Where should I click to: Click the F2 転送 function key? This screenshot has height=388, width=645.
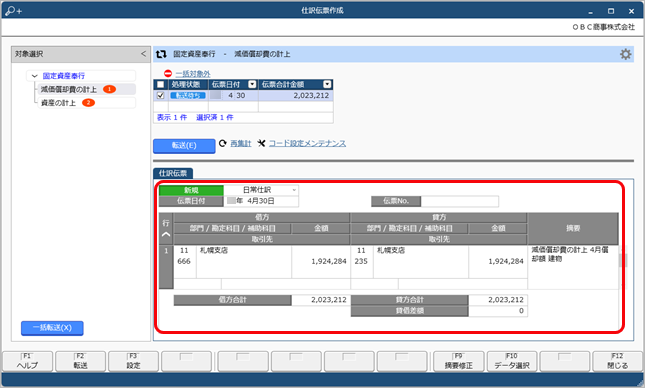tap(81, 361)
